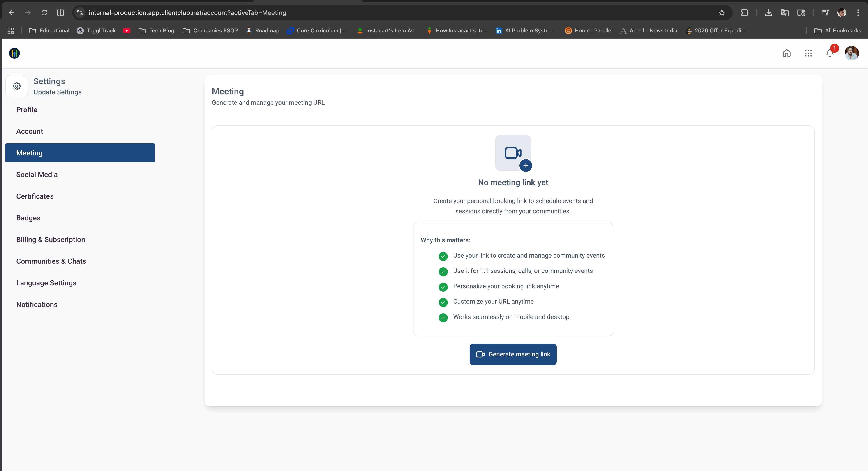Viewport: 868px width, 471px height.
Task: Open the apps grid menu icon
Action: point(808,53)
